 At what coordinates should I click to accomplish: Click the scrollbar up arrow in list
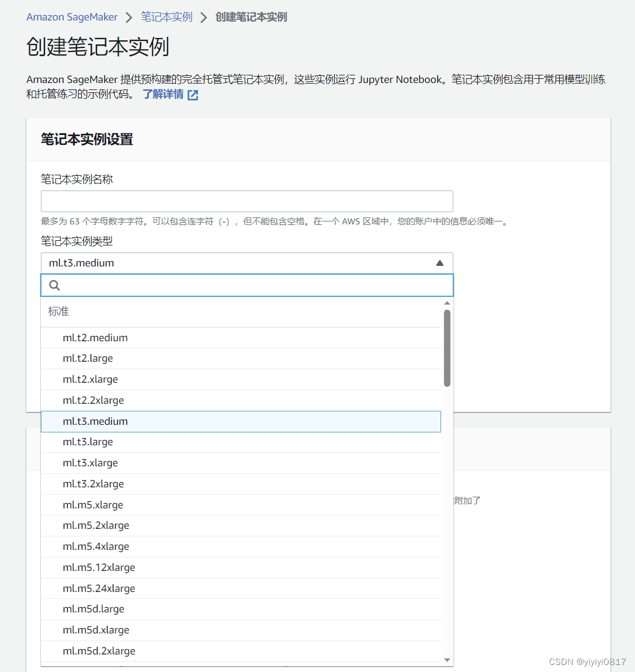pyautogui.click(x=447, y=303)
